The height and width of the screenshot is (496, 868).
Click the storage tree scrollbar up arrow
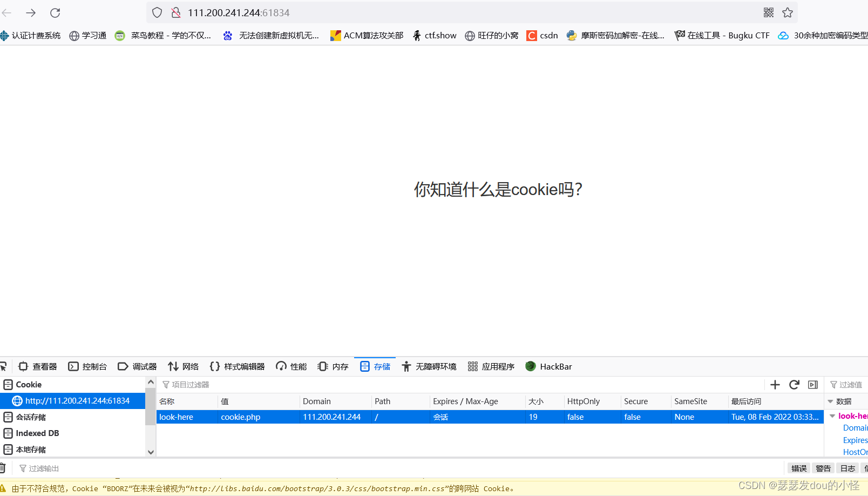pos(151,382)
